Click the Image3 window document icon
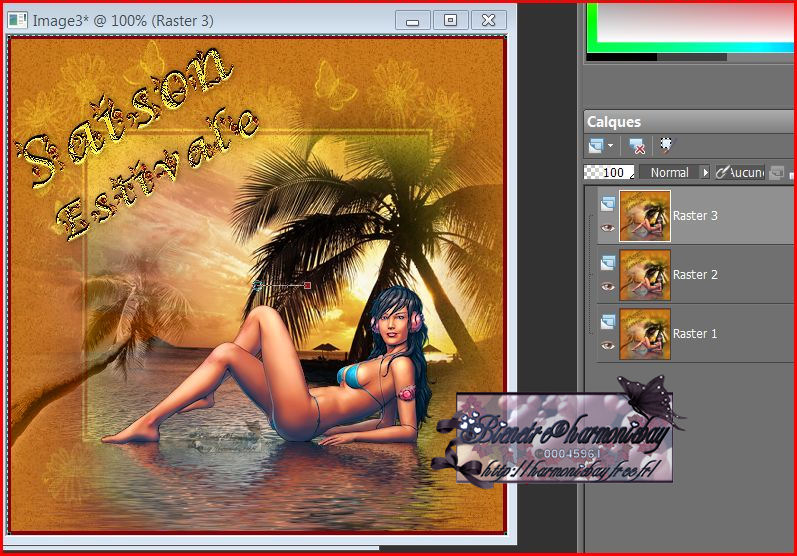The width and height of the screenshot is (797, 556). [x=17, y=20]
